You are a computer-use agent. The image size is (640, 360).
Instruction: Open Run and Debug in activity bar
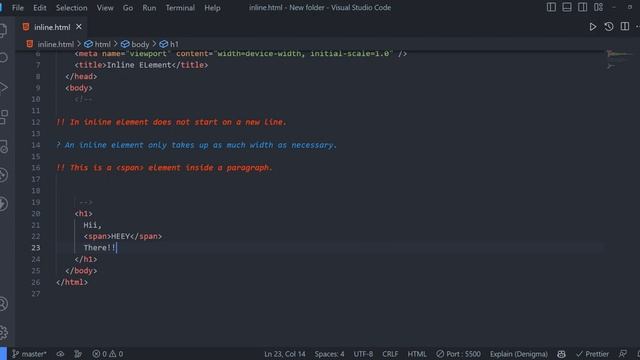pyautogui.click(x=4, y=87)
